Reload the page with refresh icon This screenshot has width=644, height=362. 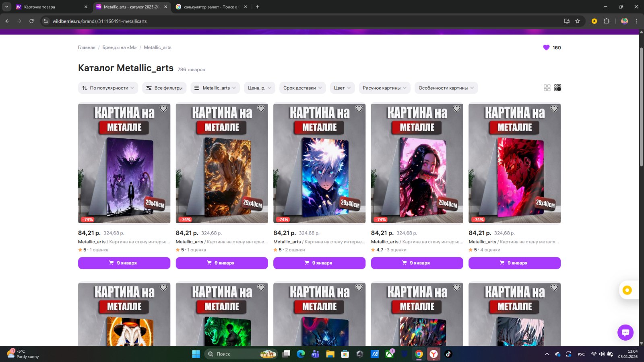(31, 21)
